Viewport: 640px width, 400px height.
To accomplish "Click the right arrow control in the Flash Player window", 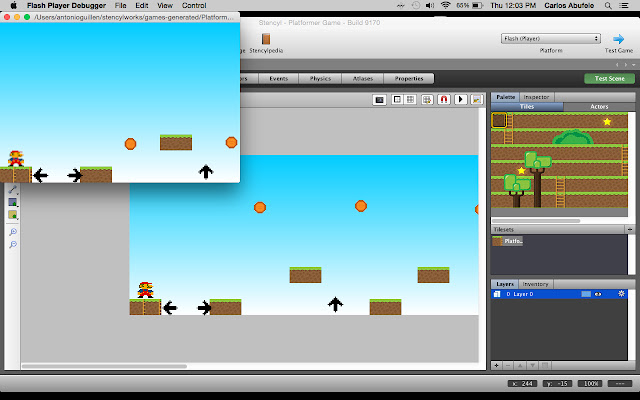I will [x=74, y=176].
